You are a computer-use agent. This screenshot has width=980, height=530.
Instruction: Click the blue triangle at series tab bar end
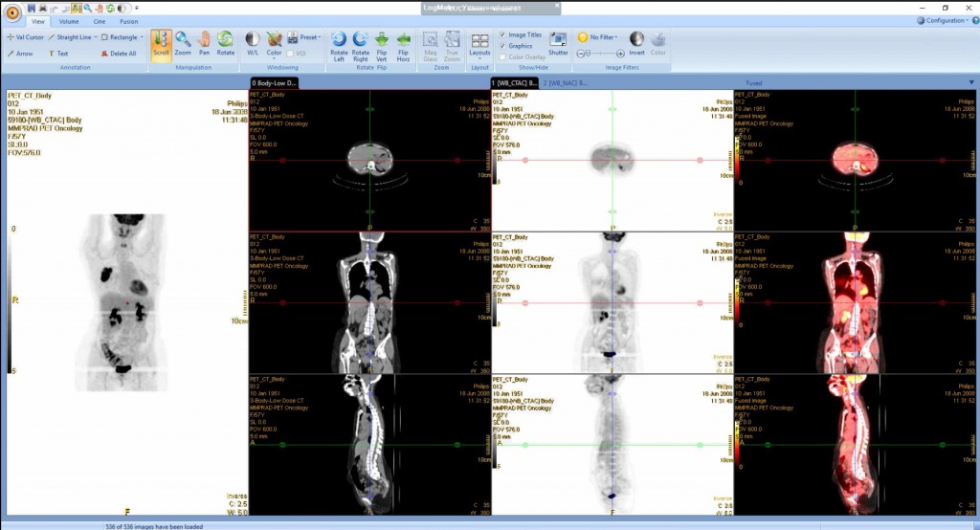[x=971, y=82]
